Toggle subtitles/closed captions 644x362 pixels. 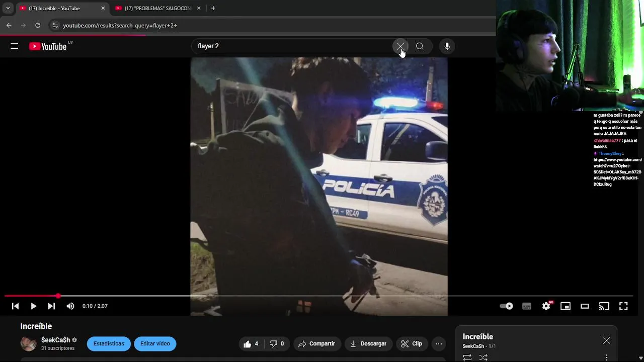527,306
